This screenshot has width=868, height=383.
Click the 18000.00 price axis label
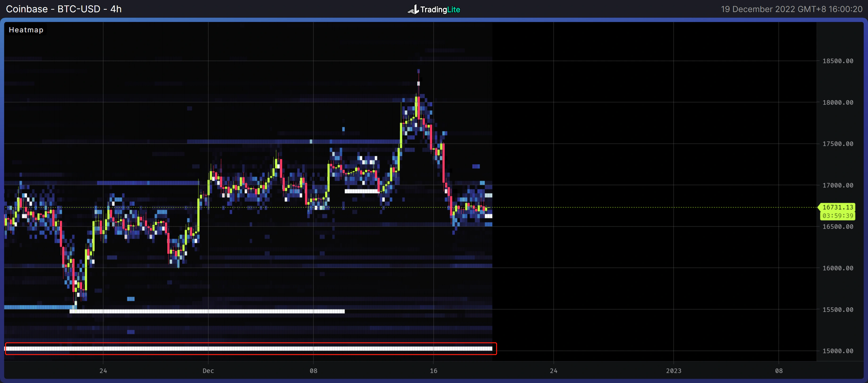pos(838,102)
